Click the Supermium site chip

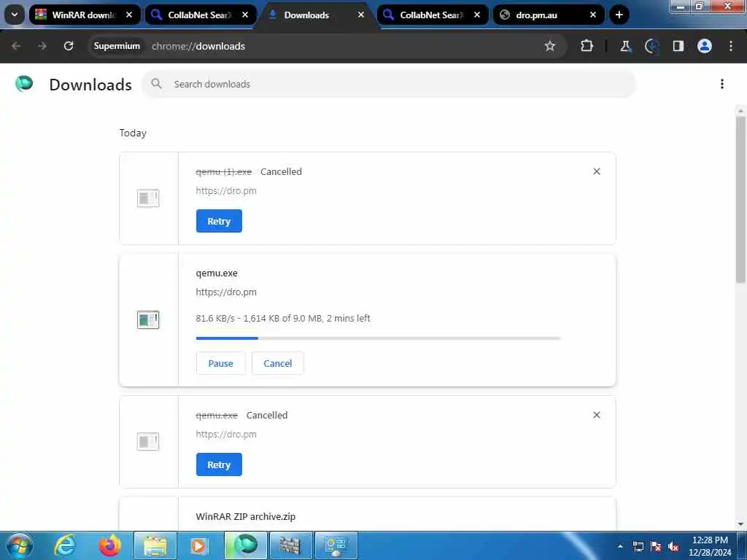117,46
